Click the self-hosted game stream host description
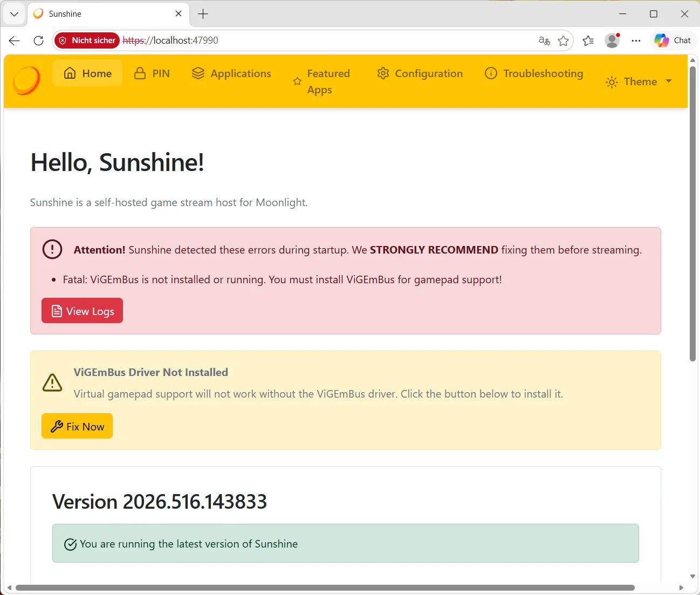Image resolution: width=700 pixels, height=595 pixels. [169, 202]
